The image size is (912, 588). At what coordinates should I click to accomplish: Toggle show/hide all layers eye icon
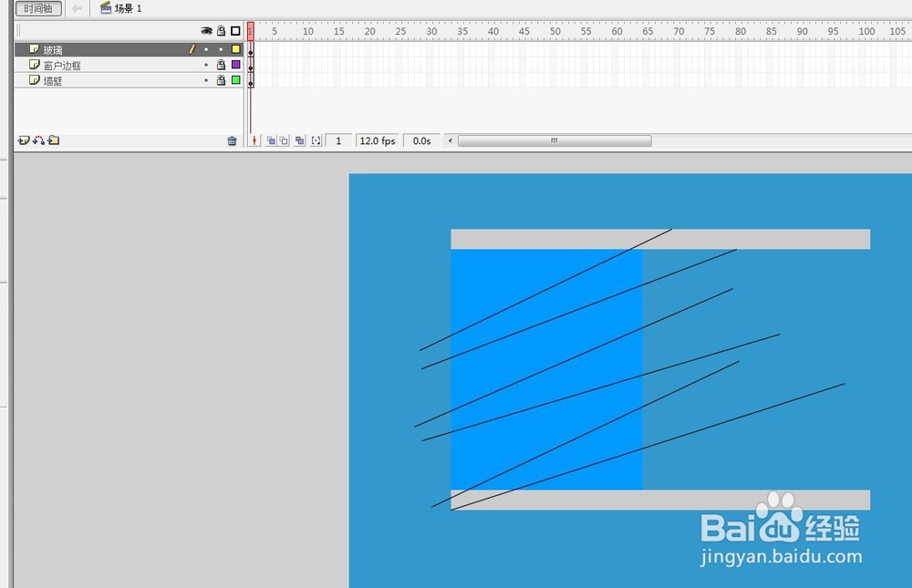[x=206, y=31]
